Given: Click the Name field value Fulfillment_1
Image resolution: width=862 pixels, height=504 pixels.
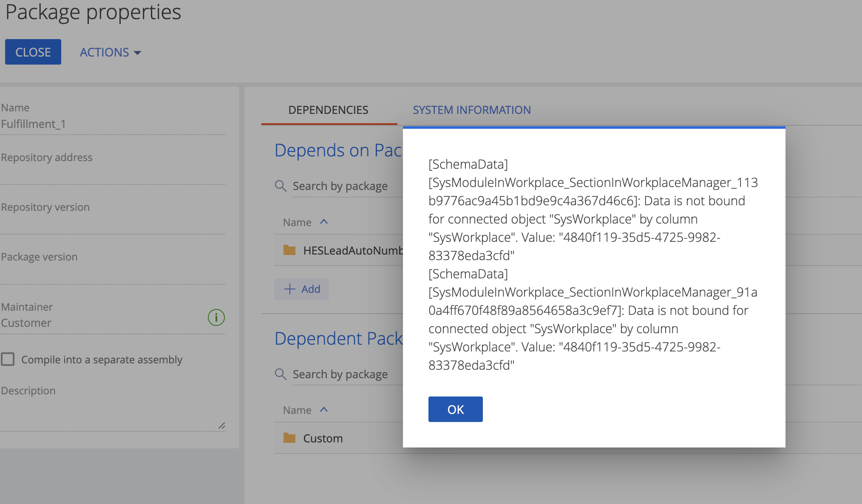Looking at the screenshot, I should pyautogui.click(x=33, y=124).
